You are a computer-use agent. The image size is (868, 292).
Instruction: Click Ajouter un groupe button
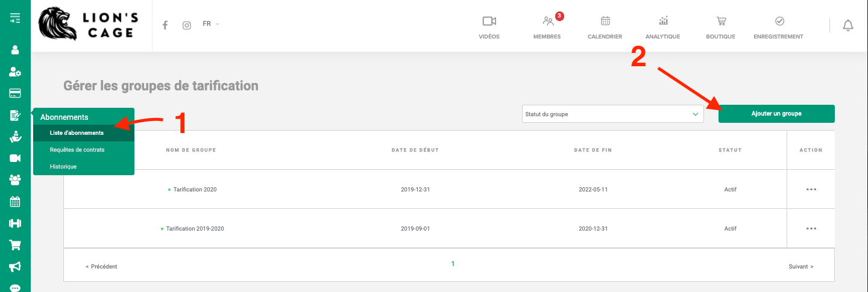coord(776,114)
